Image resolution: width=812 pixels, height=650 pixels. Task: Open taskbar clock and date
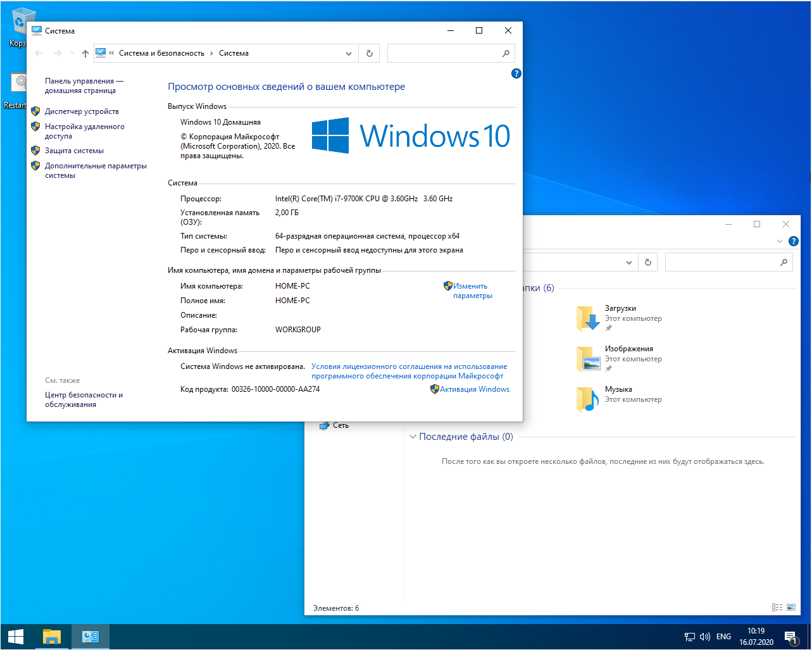click(756, 637)
